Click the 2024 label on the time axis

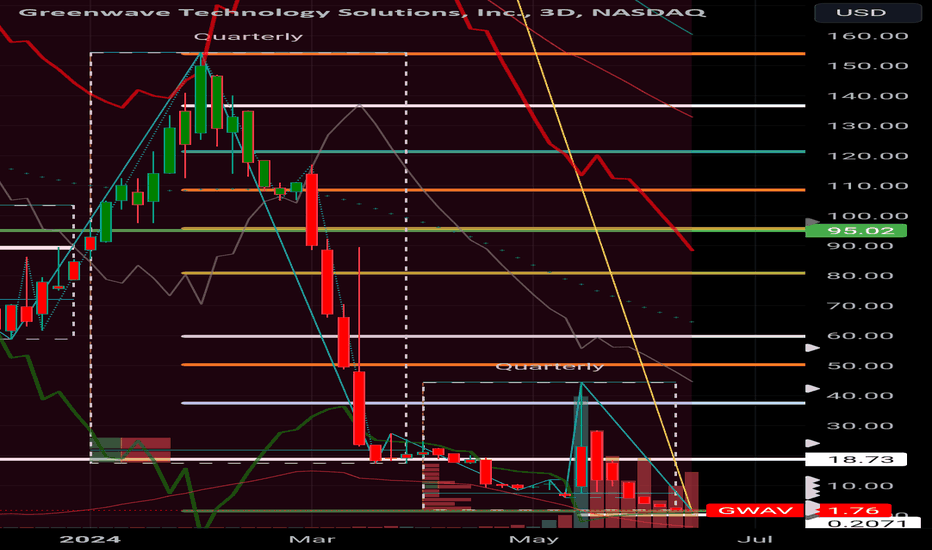click(x=90, y=539)
